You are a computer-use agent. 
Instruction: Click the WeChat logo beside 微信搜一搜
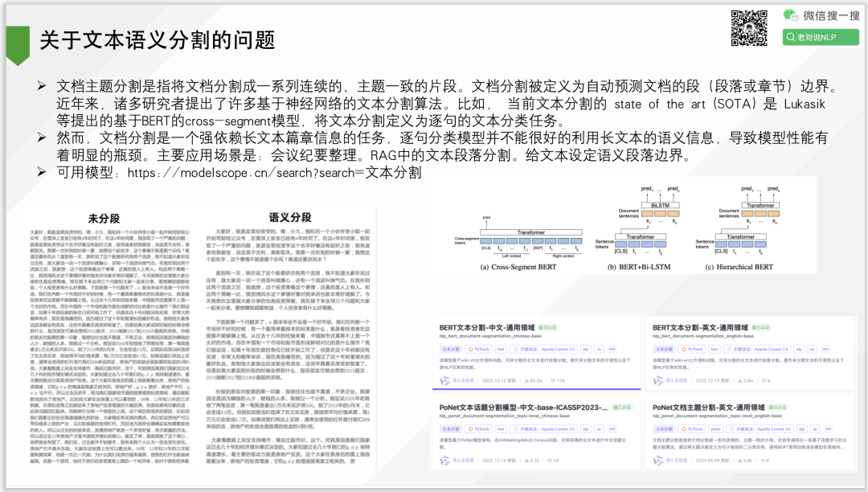tap(791, 15)
